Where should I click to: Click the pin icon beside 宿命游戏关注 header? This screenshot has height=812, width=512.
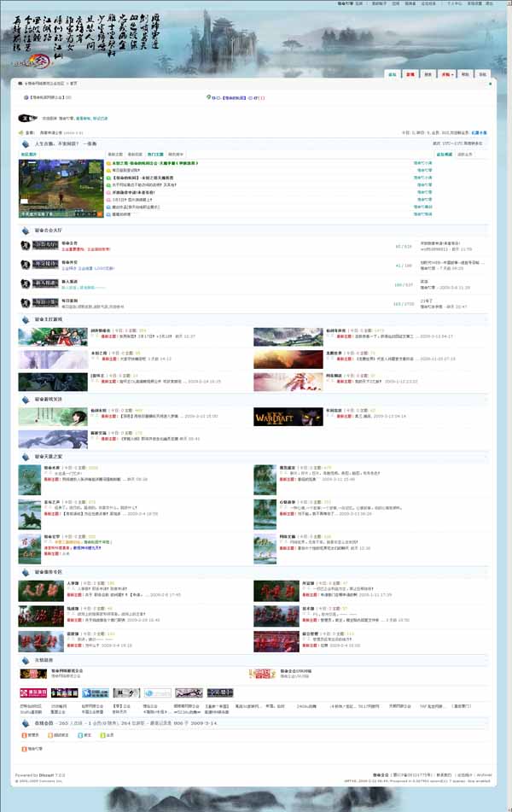click(26, 400)
